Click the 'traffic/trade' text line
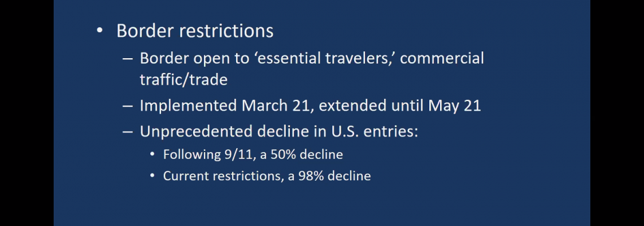Viewport: 644px width, 226px height. (183, 79)
